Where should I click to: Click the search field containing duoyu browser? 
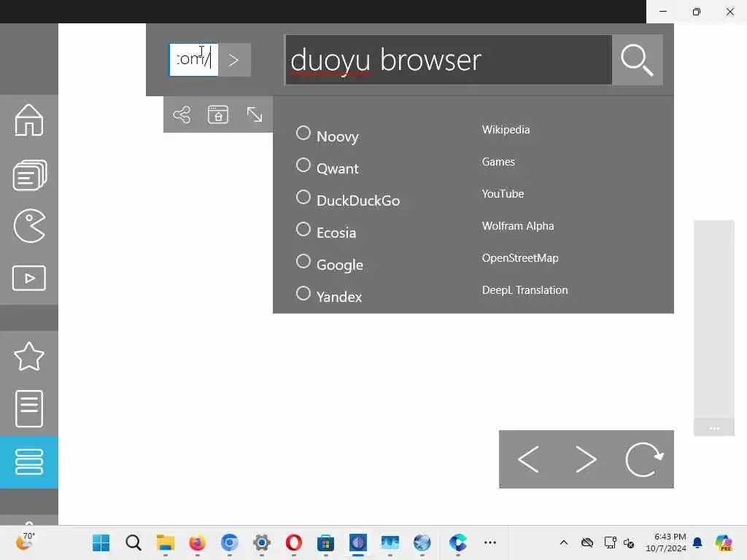click(449, 60)
